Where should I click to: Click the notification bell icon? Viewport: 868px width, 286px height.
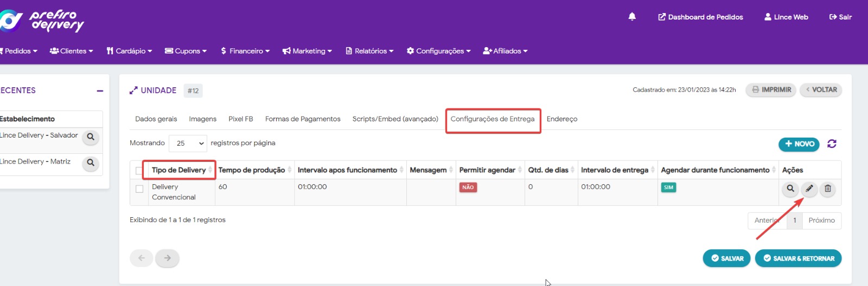coord(632,17)
